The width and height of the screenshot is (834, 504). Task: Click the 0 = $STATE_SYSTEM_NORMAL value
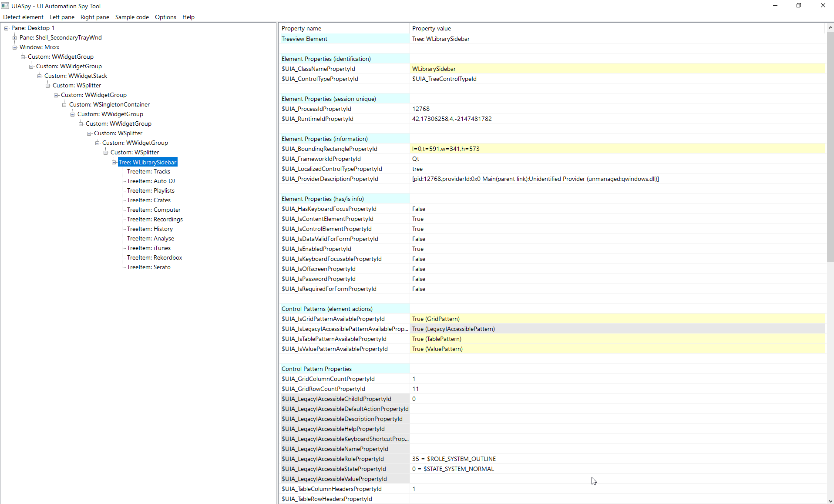click(453, 469)
